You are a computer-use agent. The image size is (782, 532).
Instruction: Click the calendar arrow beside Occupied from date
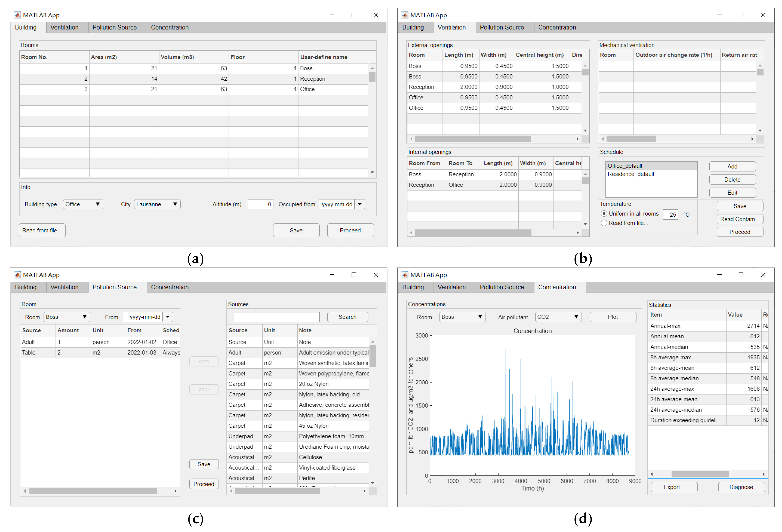[360, 204]
